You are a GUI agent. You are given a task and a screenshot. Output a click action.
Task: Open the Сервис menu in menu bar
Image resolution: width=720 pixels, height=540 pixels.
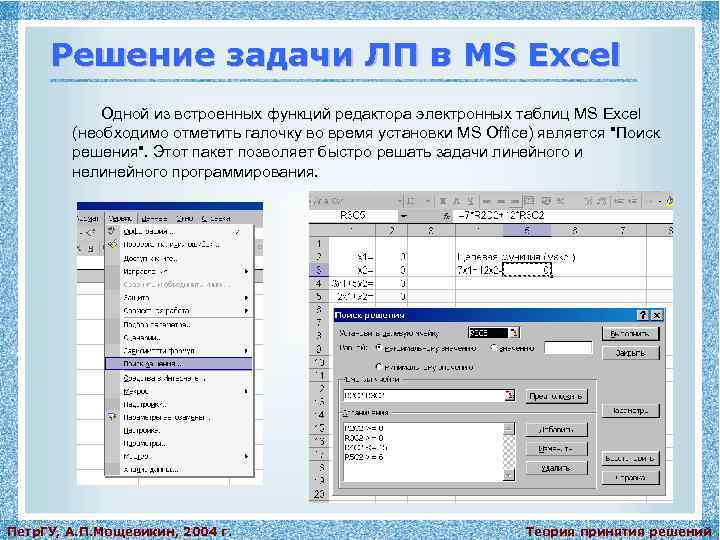pos(121,219)
